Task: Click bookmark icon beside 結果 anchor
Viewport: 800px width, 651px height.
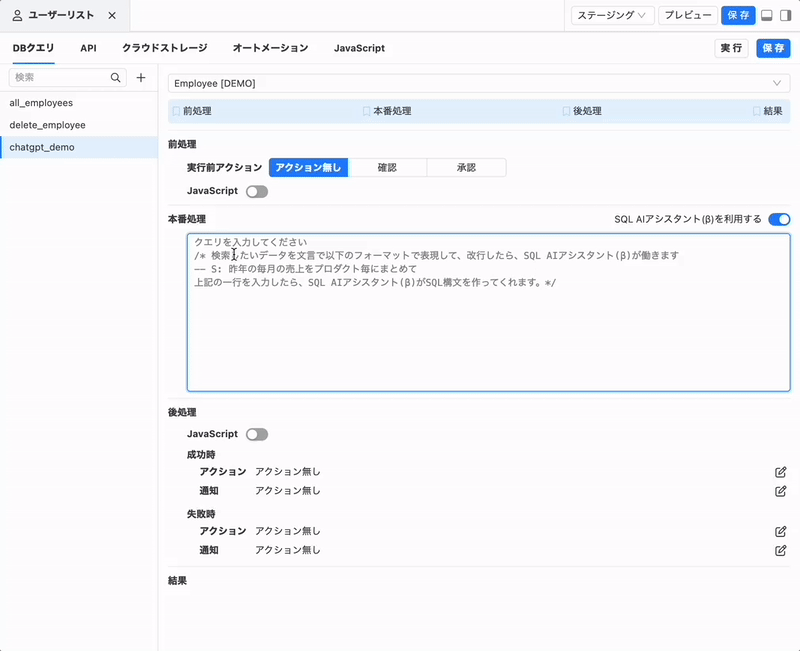Action: tap(757, 111)
